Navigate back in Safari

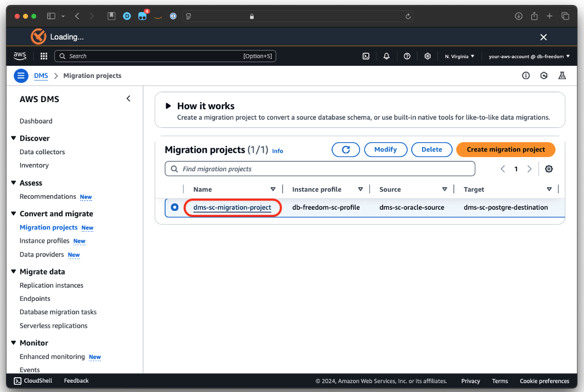(x=77, y=16)
